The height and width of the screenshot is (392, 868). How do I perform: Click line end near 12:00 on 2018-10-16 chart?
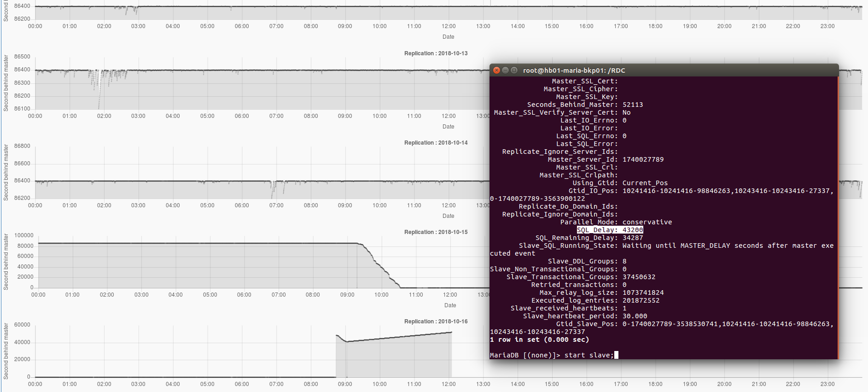(451, 332)
